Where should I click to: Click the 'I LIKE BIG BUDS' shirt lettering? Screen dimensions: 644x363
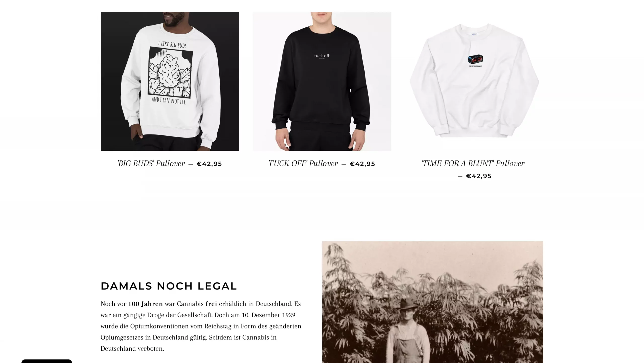172,45
